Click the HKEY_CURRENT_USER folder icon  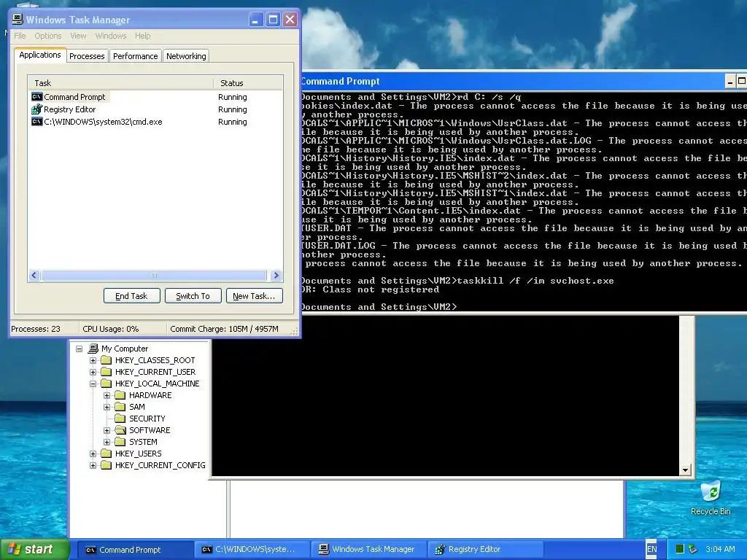click(107, 372)
